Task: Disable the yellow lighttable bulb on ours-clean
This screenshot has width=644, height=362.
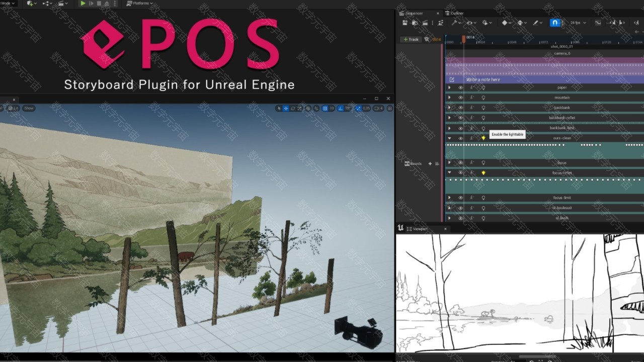Action: click(484, 138)
